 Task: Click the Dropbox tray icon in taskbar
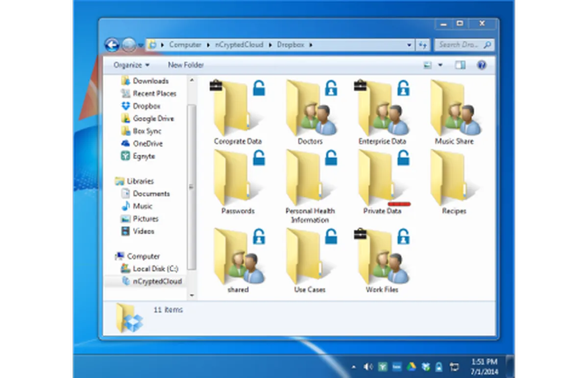425,366
